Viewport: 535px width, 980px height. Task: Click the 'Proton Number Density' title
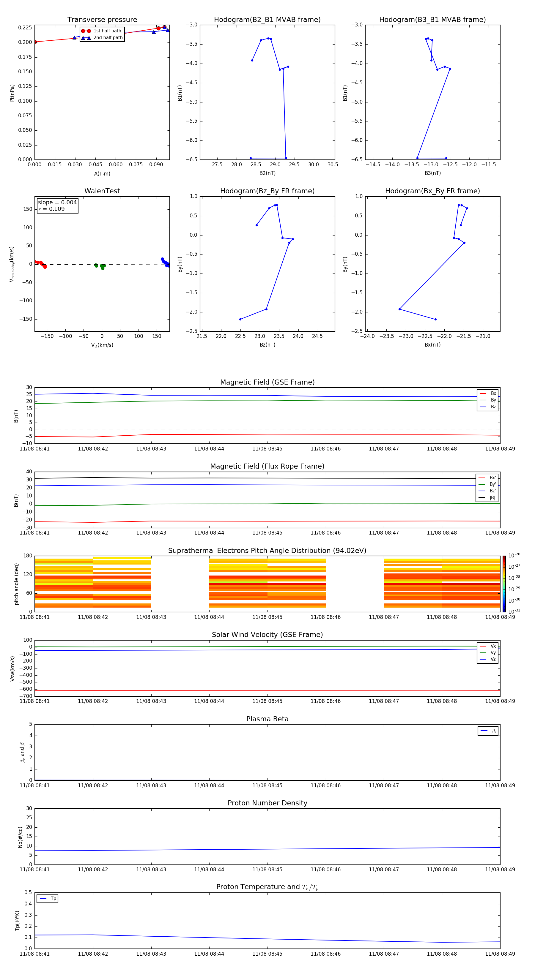267,803
